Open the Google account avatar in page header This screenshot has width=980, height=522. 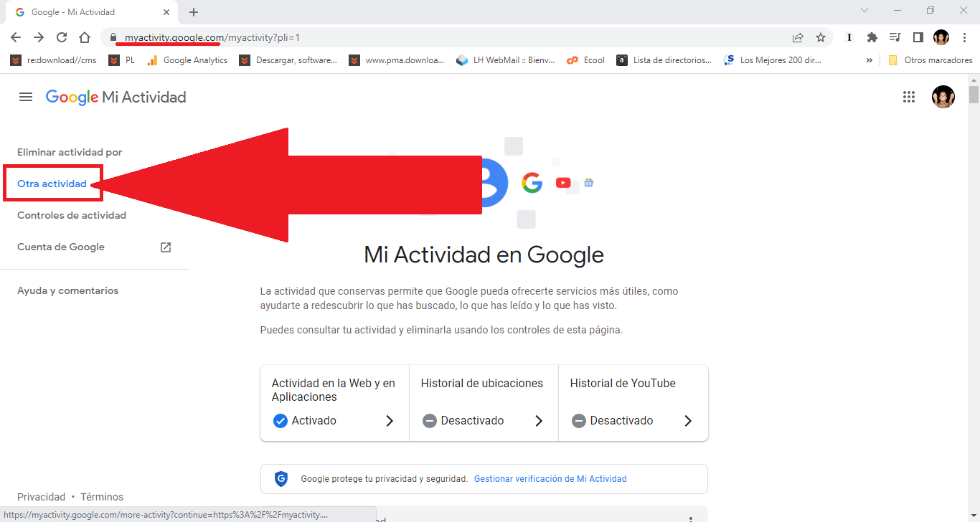(x=943, y=97)
